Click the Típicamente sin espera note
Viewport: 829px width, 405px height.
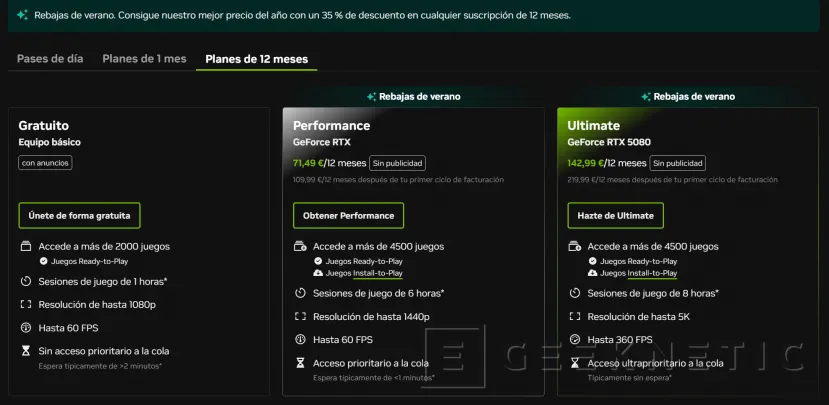click(x=630, y=378)
